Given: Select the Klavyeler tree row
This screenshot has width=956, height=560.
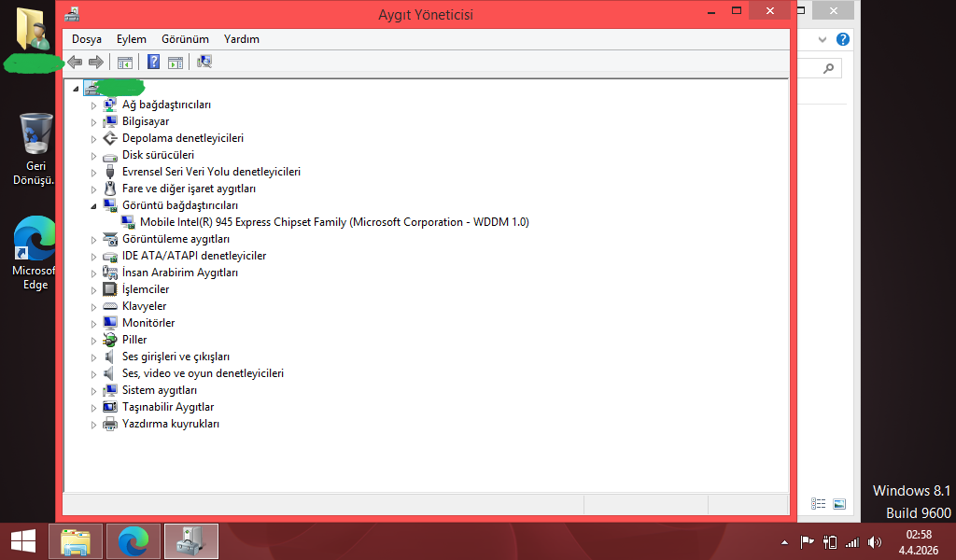Looking at the screenshot, I should (x=144, y=306).
